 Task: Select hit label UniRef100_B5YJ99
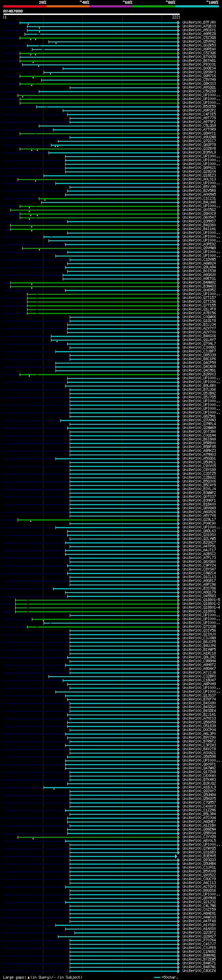click(199, 187)
